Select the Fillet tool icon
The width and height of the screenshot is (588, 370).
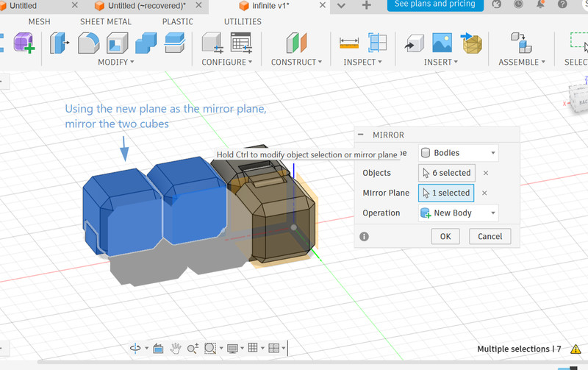(88, 43)
